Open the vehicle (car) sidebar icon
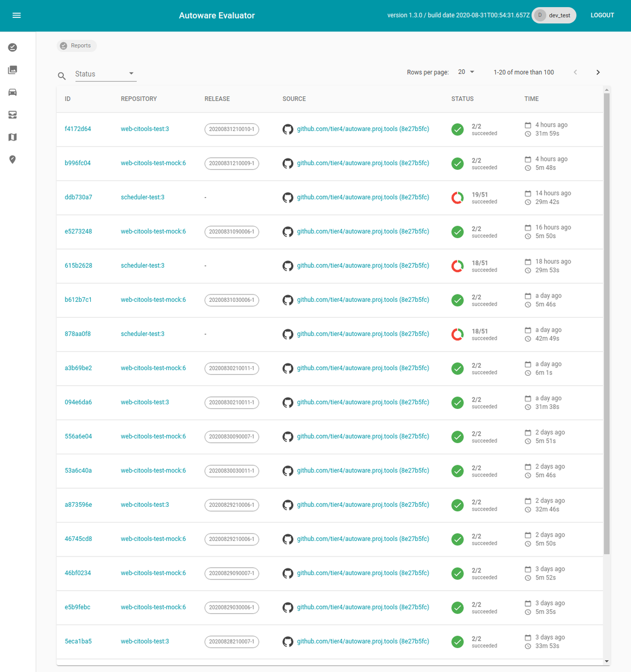Viewport: 631px width, 672px height. coord(12,92)
